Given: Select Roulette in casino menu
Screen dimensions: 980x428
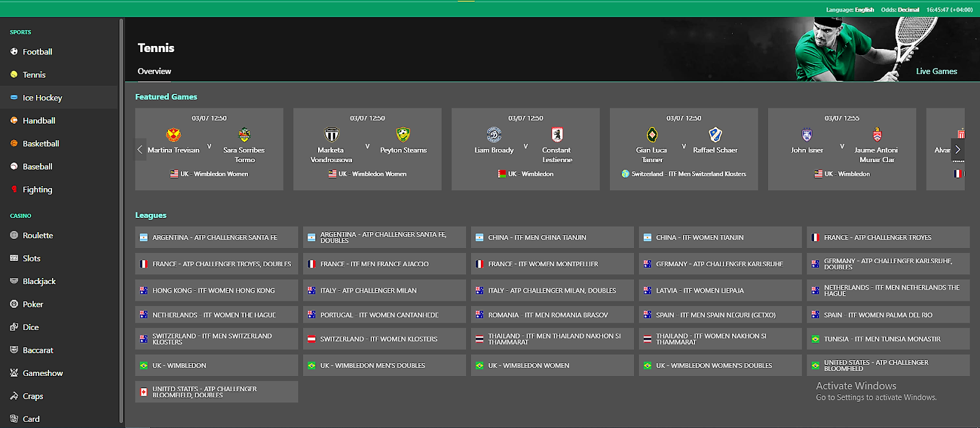Looking at the screenshot, I should pyautogui.click(x=38, y=235).
